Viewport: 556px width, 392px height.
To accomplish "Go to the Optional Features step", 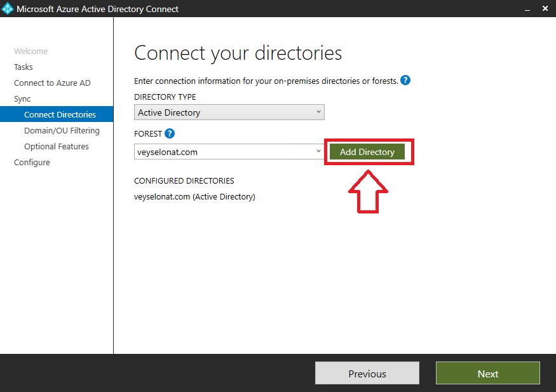I will 57,146.
